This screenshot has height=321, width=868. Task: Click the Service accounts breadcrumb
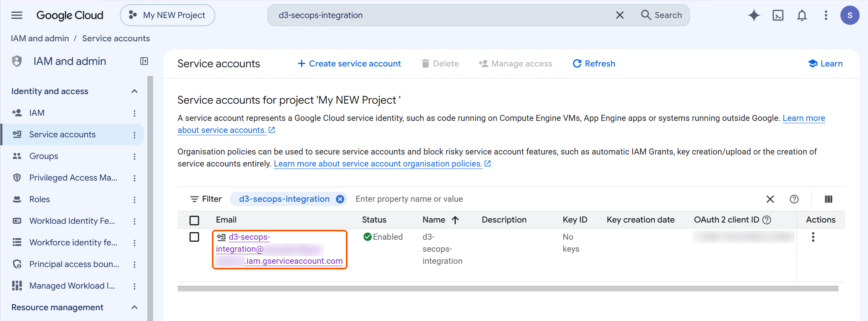[116, 38]
